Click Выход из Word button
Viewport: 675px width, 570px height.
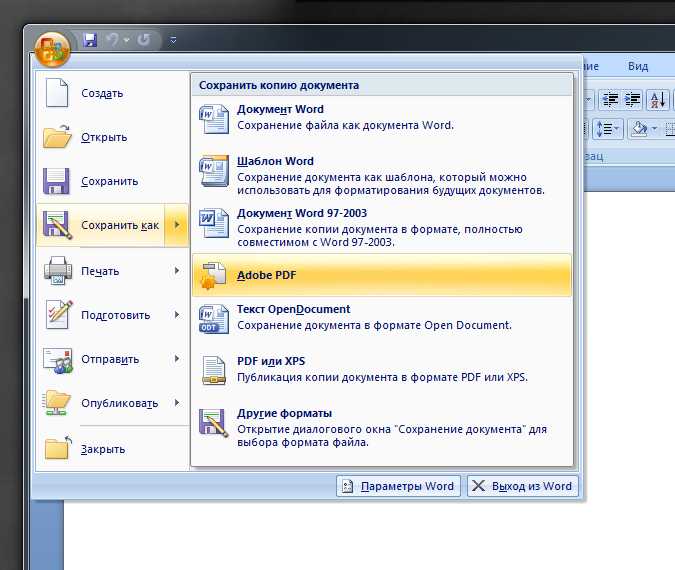tap(523, 486)
